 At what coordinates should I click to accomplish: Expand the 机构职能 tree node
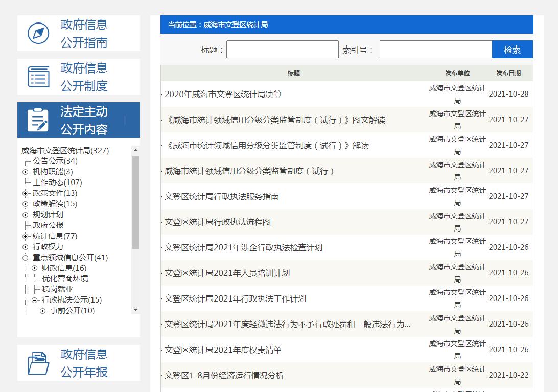(26, 172)
